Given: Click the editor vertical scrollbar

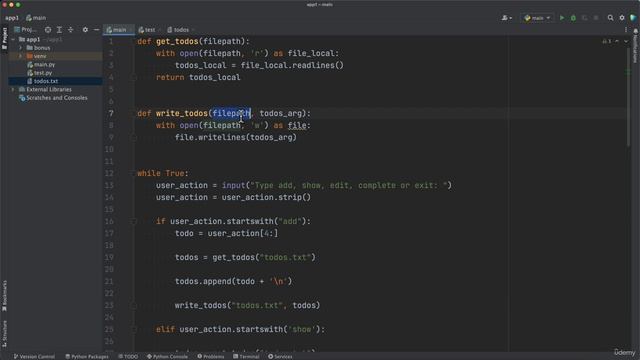Looking at the screenshot, I should pos(628,98).
